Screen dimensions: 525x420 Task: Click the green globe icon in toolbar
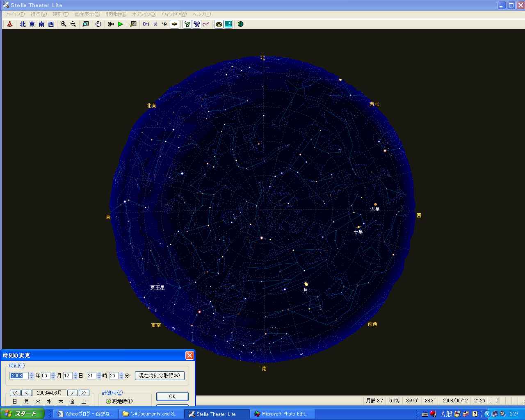pyautogui.click(x=241, y=24)
